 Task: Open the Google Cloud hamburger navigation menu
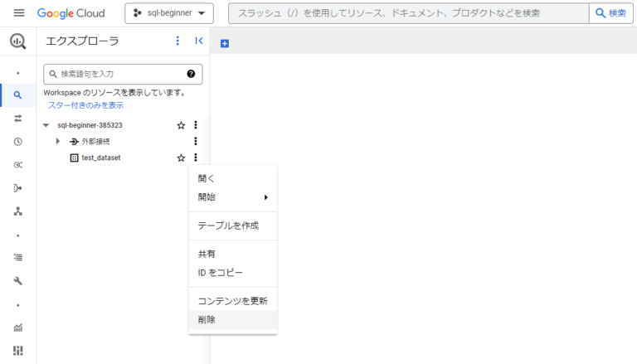(19, 13)
